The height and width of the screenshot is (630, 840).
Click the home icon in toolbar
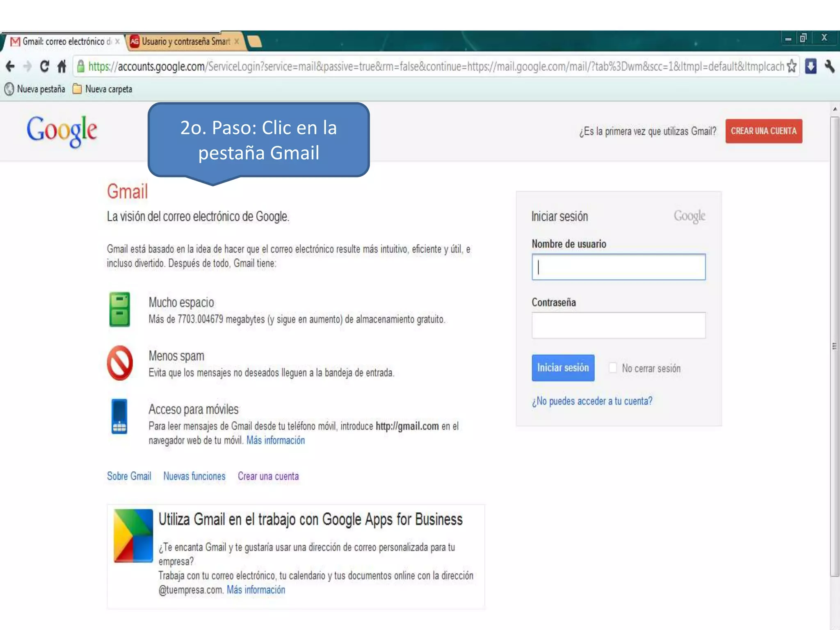(62, 66)
